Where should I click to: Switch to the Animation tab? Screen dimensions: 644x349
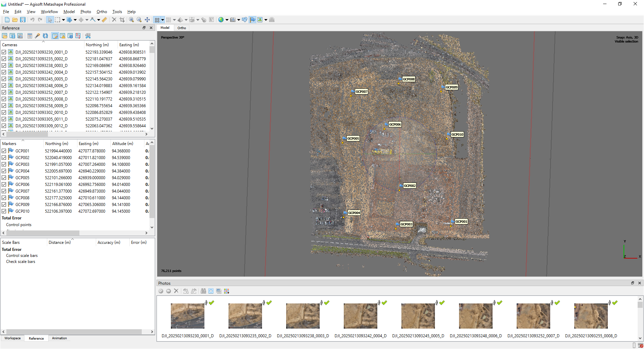tap(59, 338)
